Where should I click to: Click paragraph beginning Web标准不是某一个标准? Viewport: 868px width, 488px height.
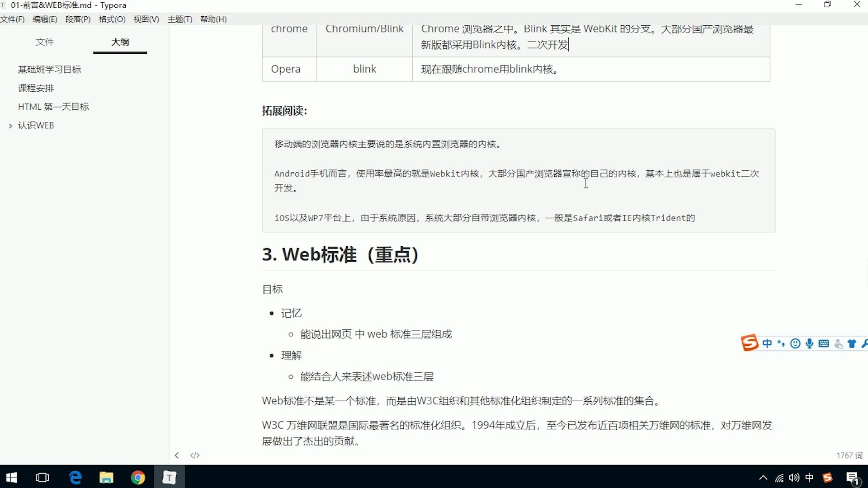(462, 401)
